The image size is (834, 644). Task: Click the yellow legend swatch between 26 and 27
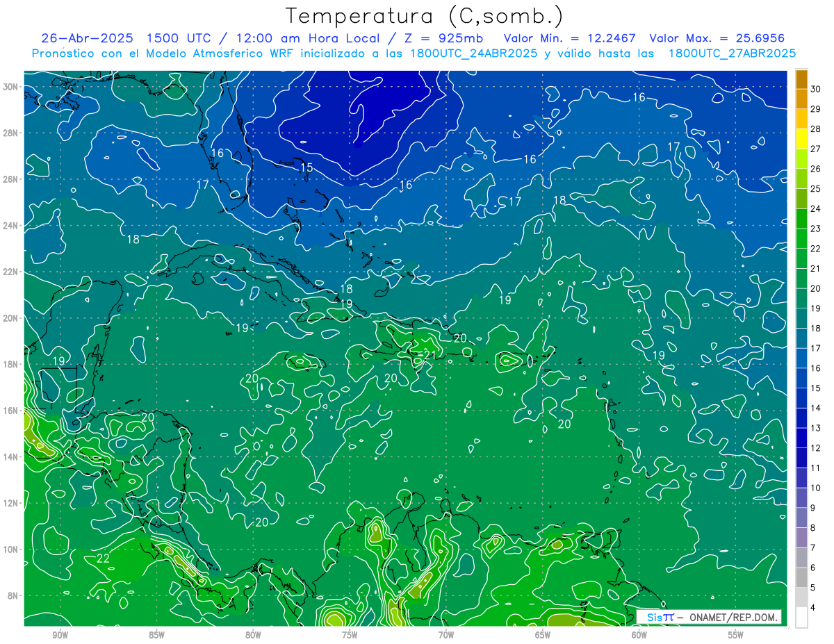pos(801,158)
